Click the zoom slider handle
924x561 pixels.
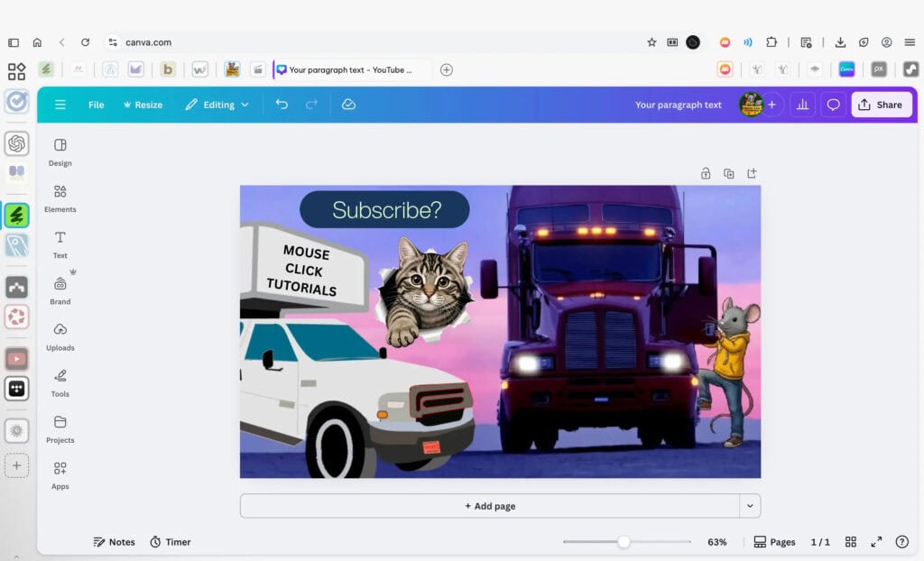(624, 542)
